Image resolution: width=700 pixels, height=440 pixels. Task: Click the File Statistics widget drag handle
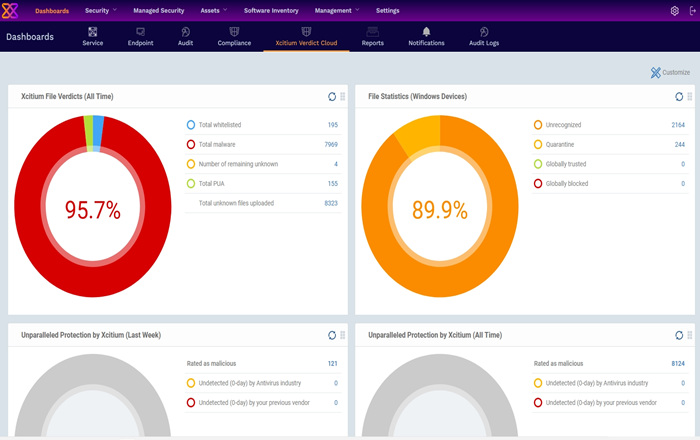(689, 96)
